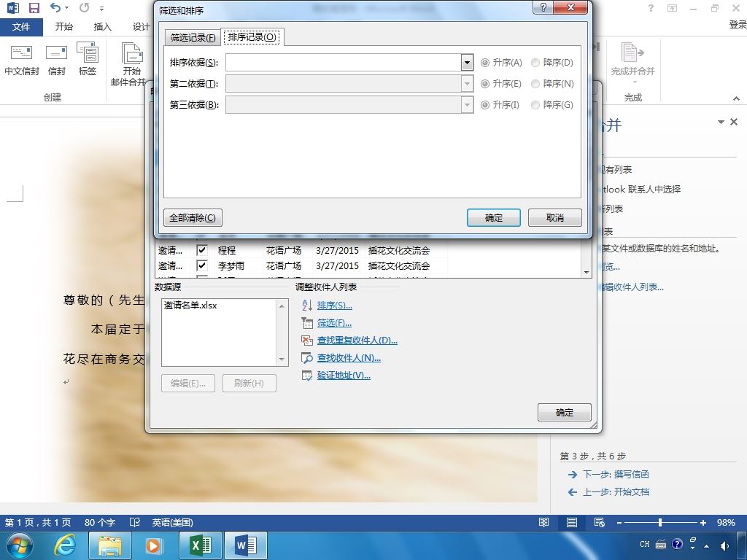Click 全部清除(C) button
The image size is (747, 560).
point(193,217)
